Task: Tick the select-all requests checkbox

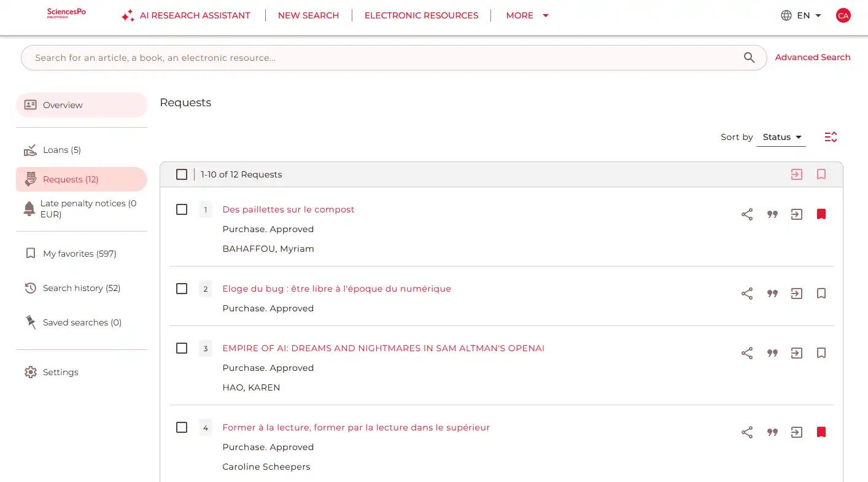Action: click(x=182, y=174)
